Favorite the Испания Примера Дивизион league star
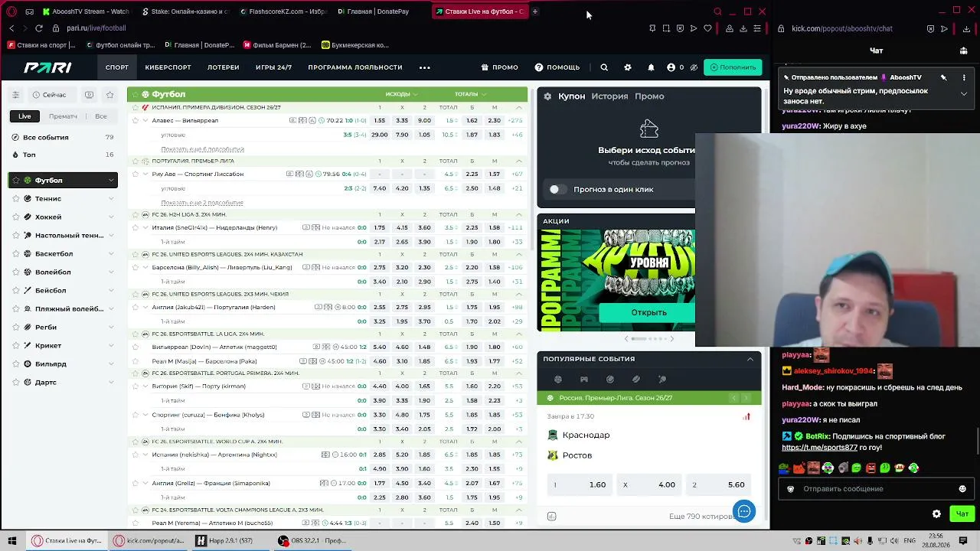980x551 pixels. [x=135, y=108]
